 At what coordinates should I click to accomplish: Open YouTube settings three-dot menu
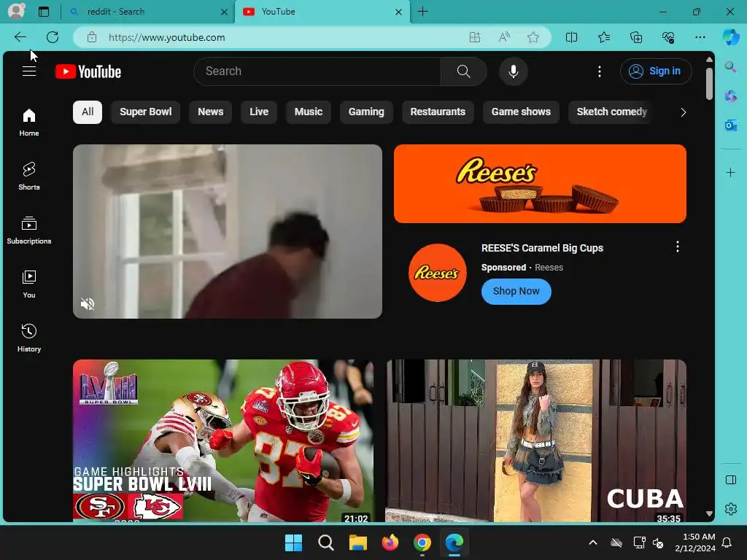point(600,71)
